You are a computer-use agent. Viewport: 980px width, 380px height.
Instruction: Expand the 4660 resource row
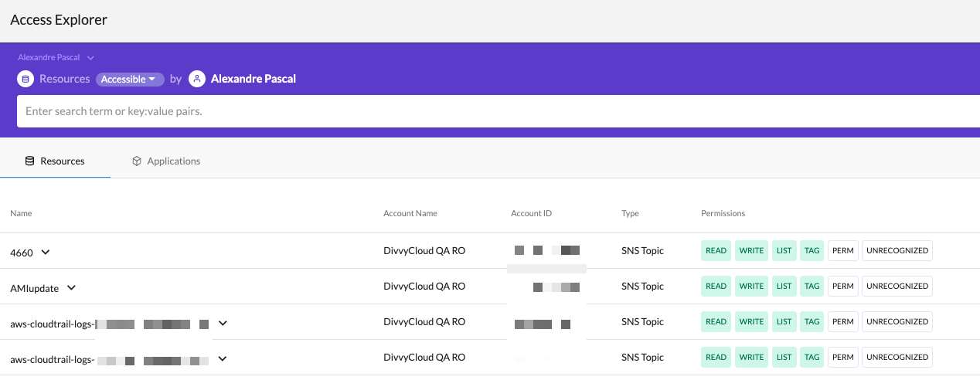tap(46, 252)
